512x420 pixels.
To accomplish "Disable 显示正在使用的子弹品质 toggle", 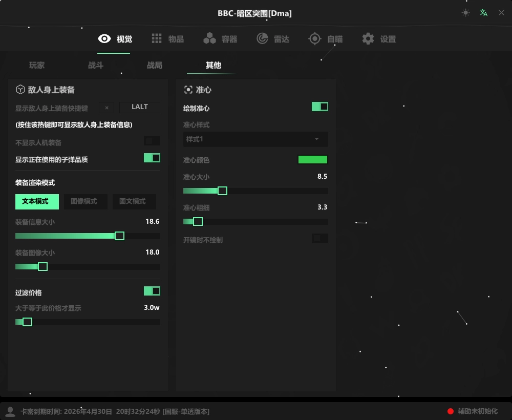I will (x=152, y=158).
